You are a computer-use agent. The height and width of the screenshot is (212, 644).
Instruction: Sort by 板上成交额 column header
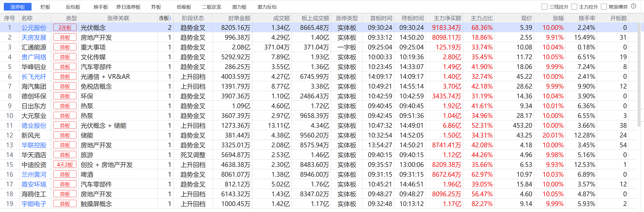tap(315, 18)
